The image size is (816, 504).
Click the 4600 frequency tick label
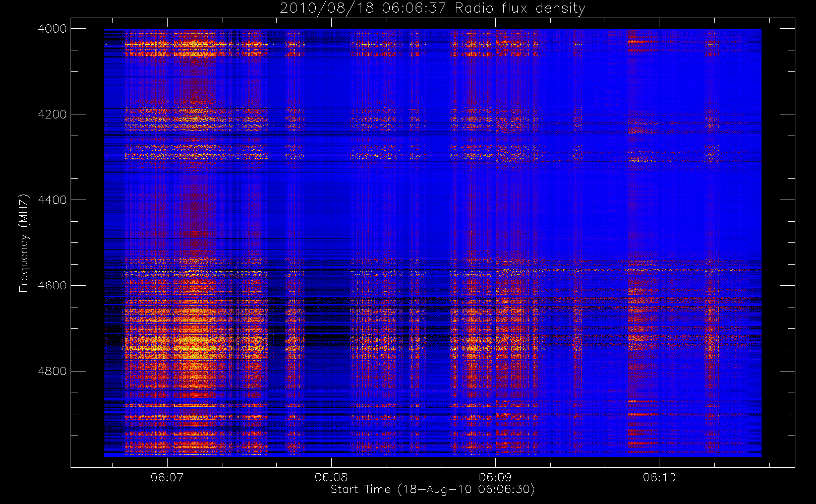tap(52, 286)
